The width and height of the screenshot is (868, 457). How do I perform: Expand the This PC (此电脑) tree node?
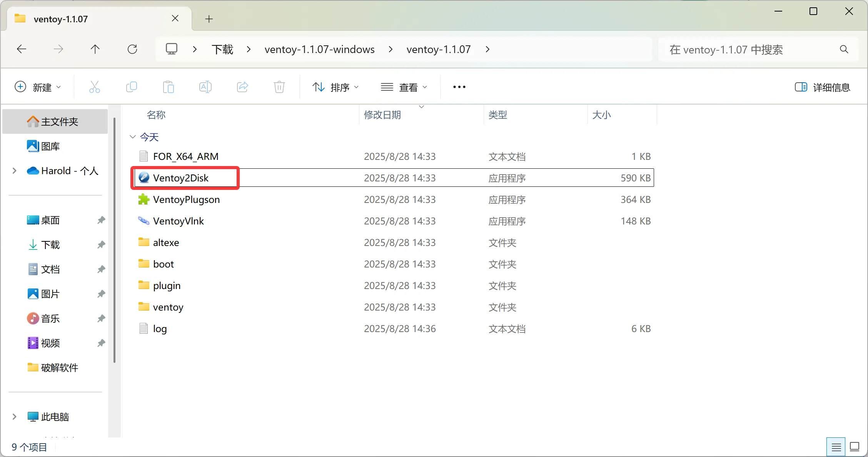tap(14, 417)
